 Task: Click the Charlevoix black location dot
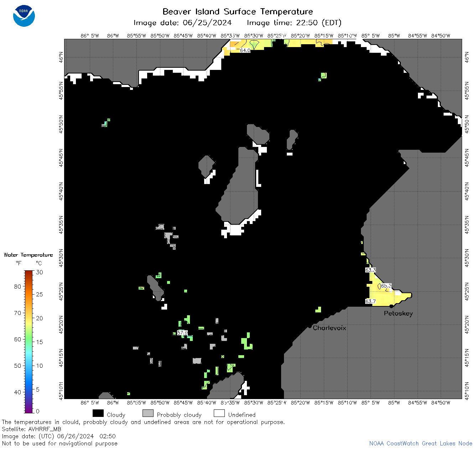pos(310,326)
